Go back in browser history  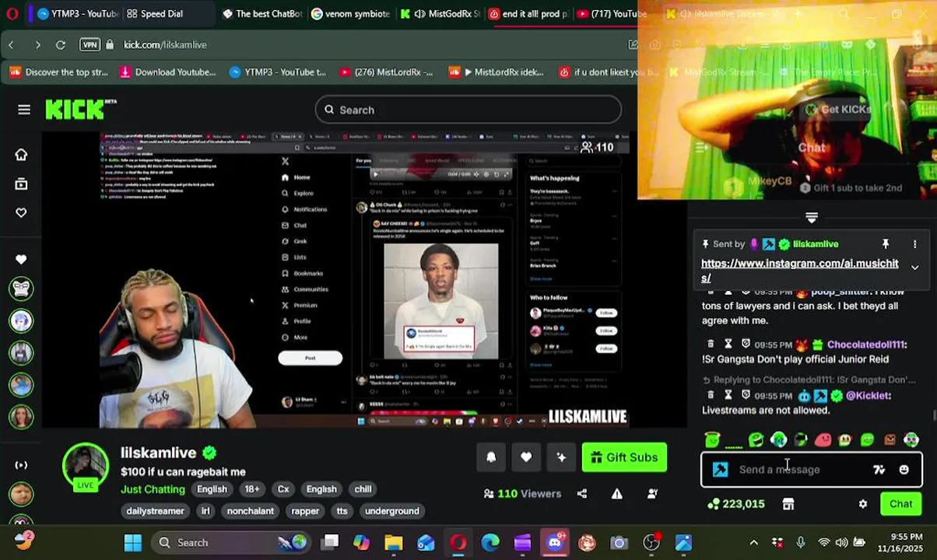pos(11,45)
